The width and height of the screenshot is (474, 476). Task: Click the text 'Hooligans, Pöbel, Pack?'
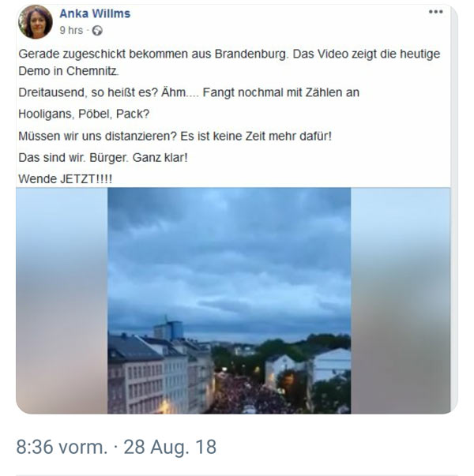pyautogui.click(x=84, y=114)
